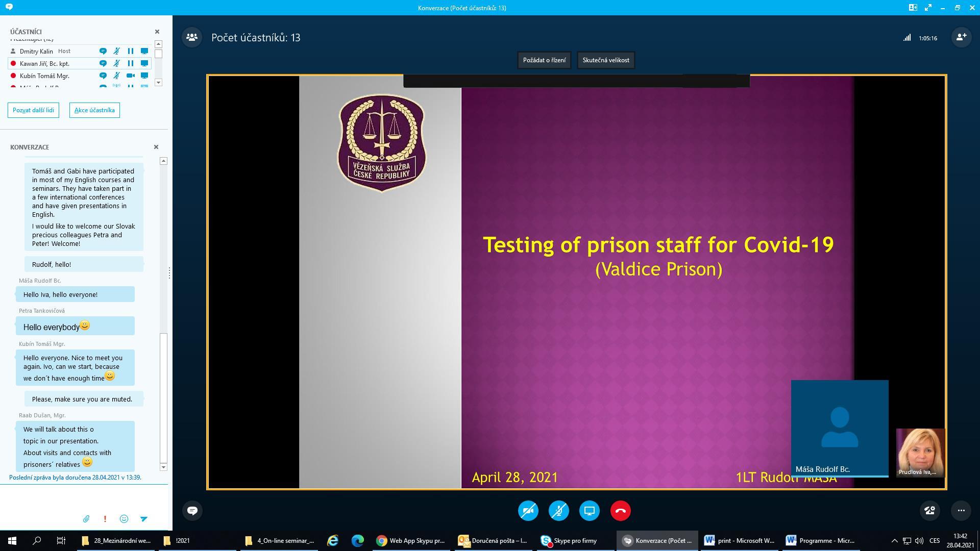Open the emoticon picker smiley icon
980x551 pixels.
click(124, 519)
